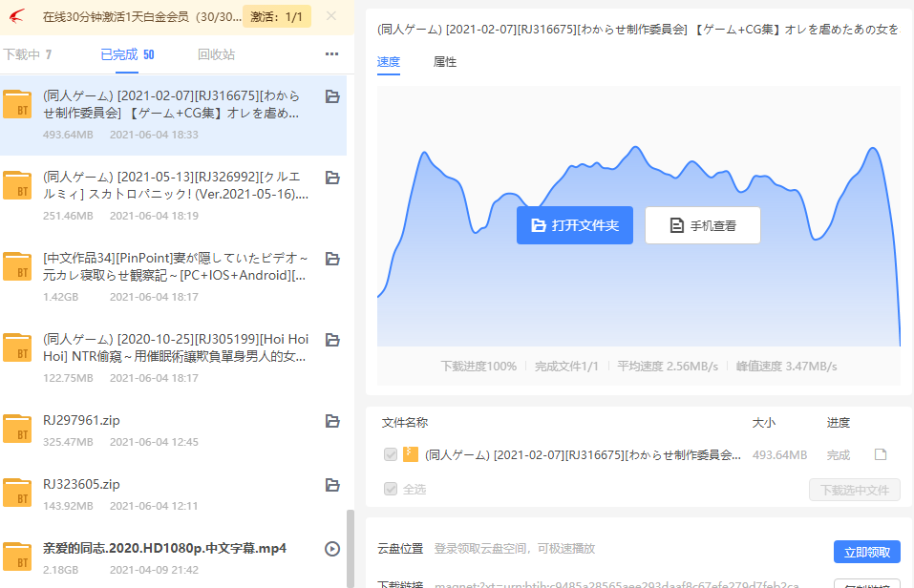Open the three-dot more options menu
Screen dimensions: 914x588
[331, 54]
